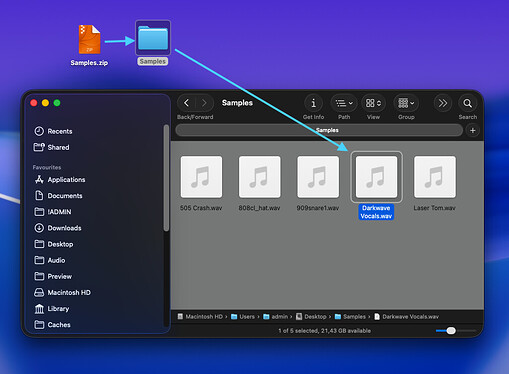Zoom the Finder window with green button
Screen dimensions: 509x374
57,103
